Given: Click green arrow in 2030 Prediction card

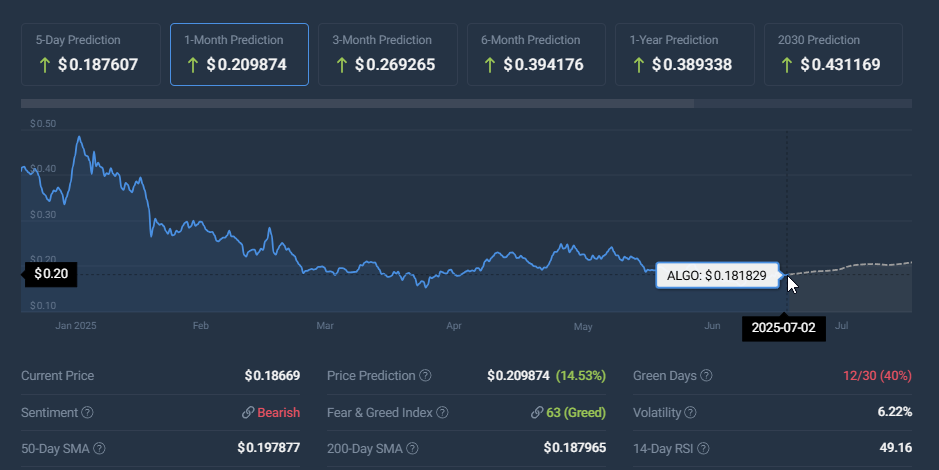Looking at the screenshot, I should 787,65.
